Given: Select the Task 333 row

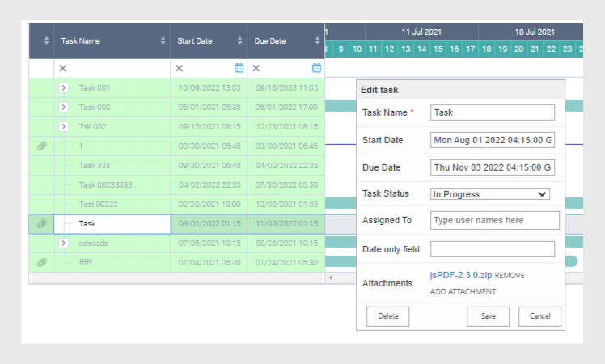Looking at the screenshot, I should pyautogui.click(x=176, y=165).
